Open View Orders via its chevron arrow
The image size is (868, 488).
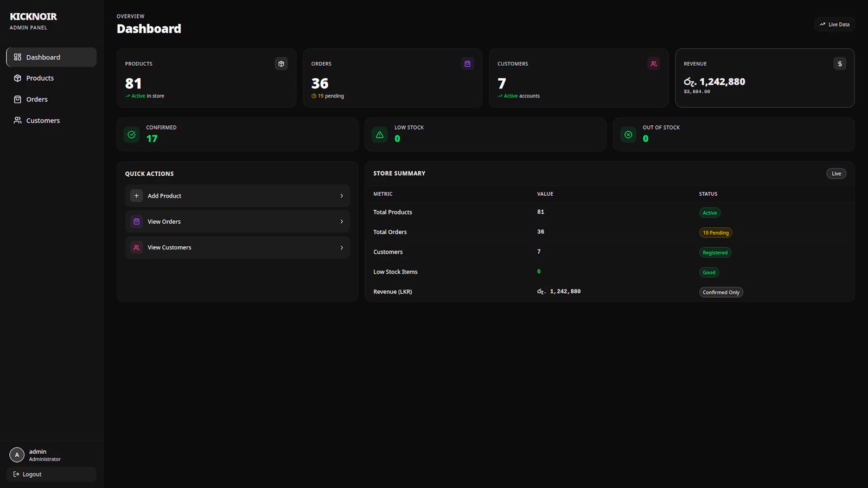(x=342, y=222)
